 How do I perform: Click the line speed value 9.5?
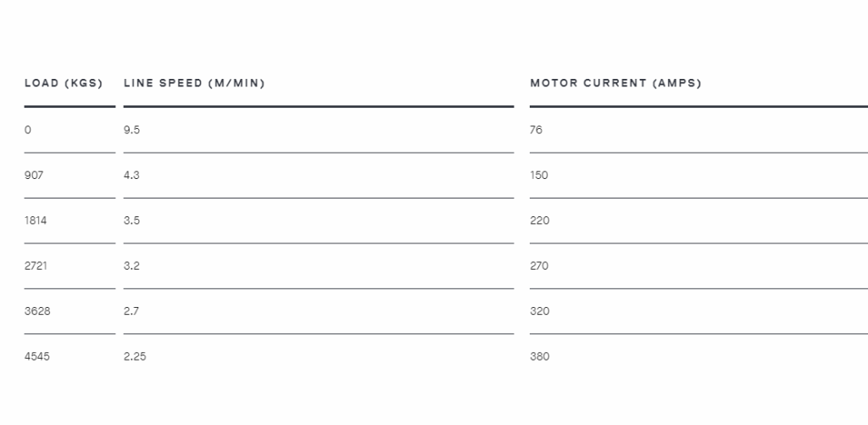tap(131, 130)
